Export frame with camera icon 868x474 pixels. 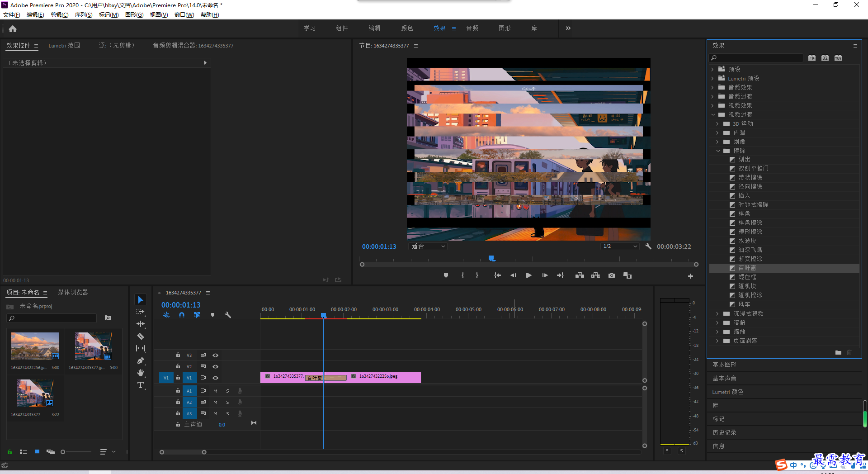pos(611,275)
